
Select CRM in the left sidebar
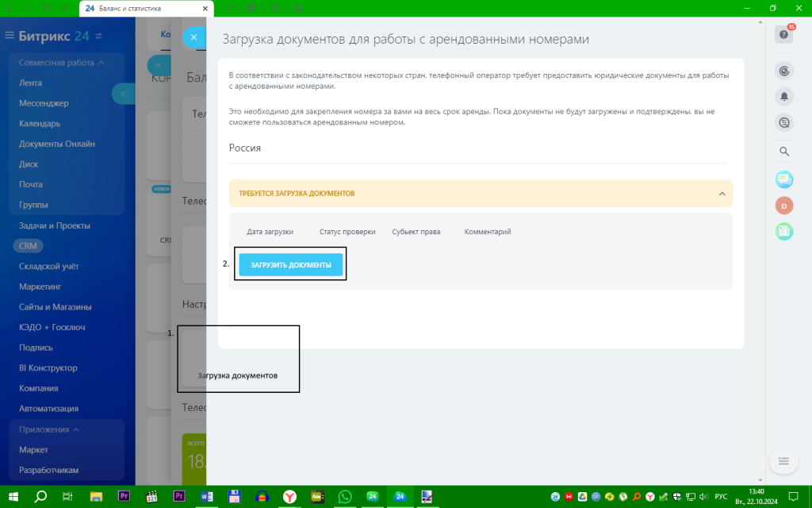click(28, 246)
